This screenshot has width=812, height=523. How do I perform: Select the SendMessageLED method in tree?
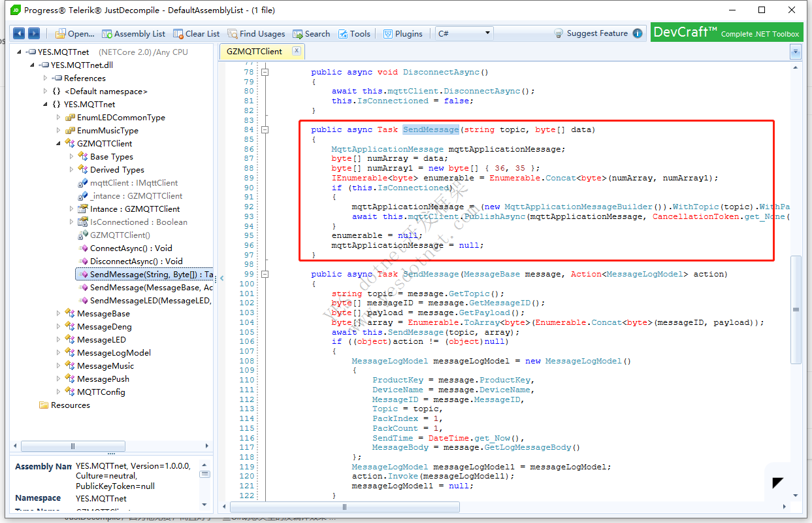pos(152,300)
